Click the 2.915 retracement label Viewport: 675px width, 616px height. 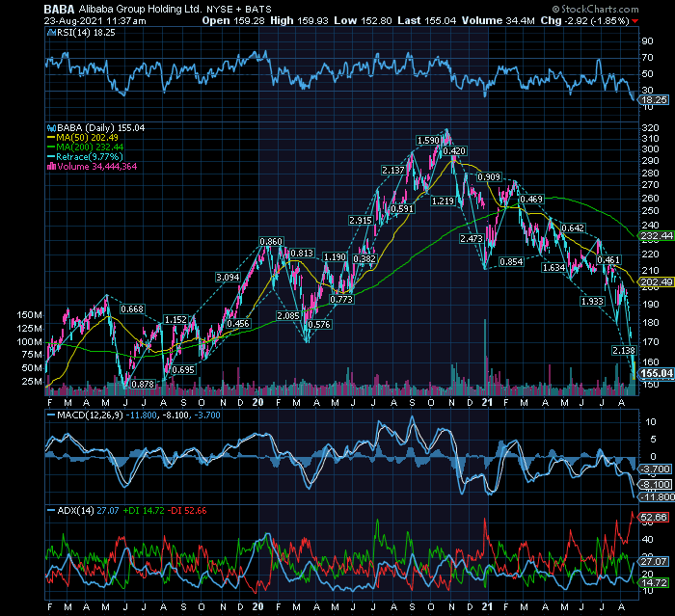tap(361, 221)
